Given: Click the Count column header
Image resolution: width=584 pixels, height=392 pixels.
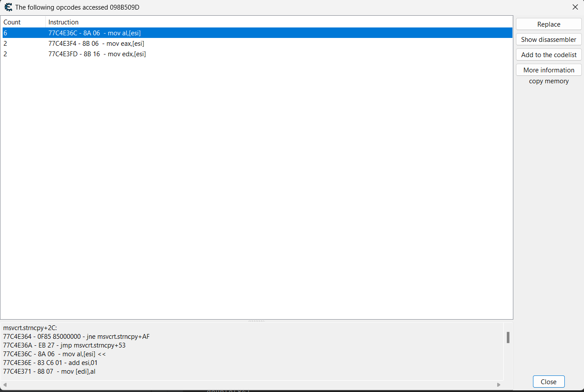Looking at the screenshot, I should pos(24,22).
